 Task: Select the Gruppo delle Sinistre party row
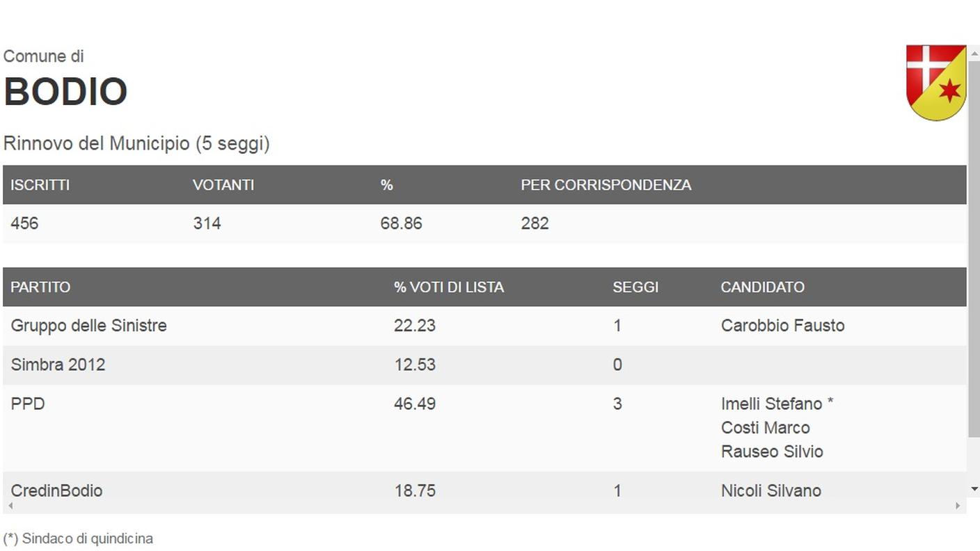click(x=484, y=326)
